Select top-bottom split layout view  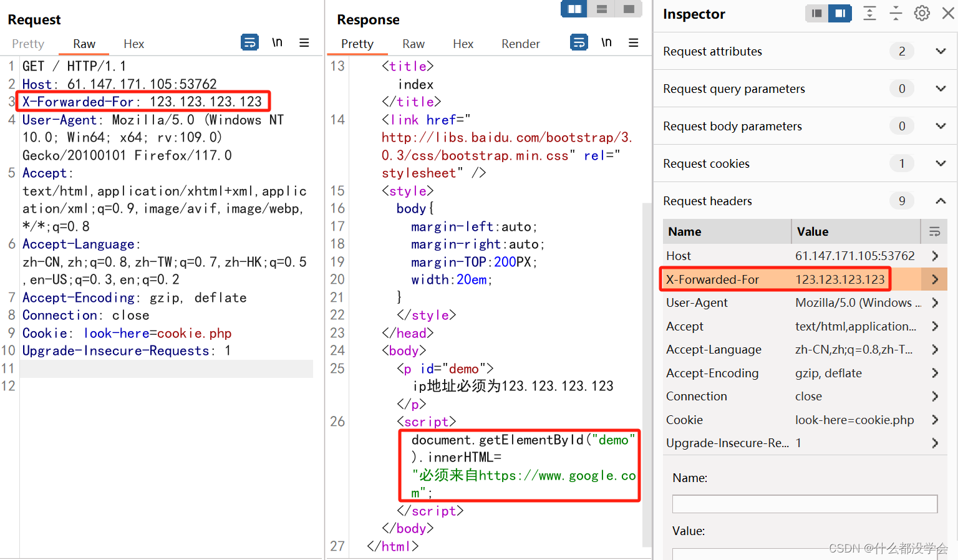[x=602, y=9]
